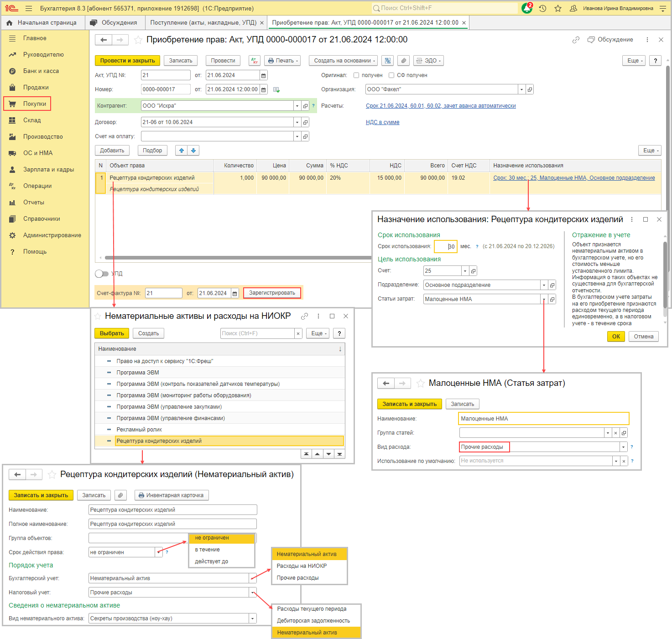The width and height of the screenshot is (672, 639).
Task: Click the Дт/Кт postings icon
Action: [254, 61]
